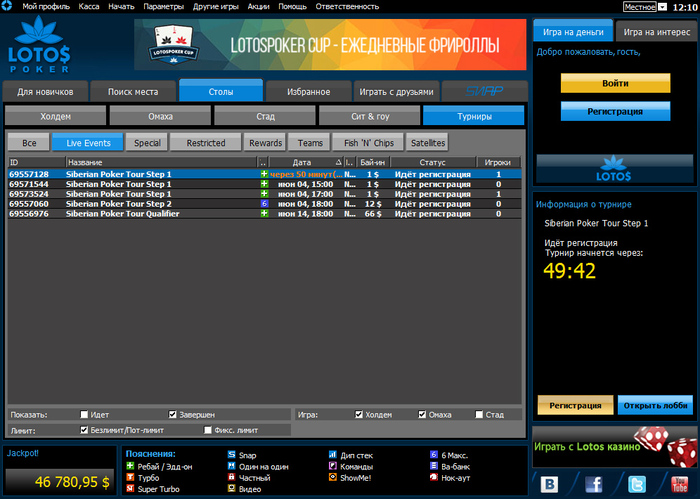The width and height of the screenshot is (700, 499).
Task: Click 'Открыть лобби' button
Action: (655, 405)
